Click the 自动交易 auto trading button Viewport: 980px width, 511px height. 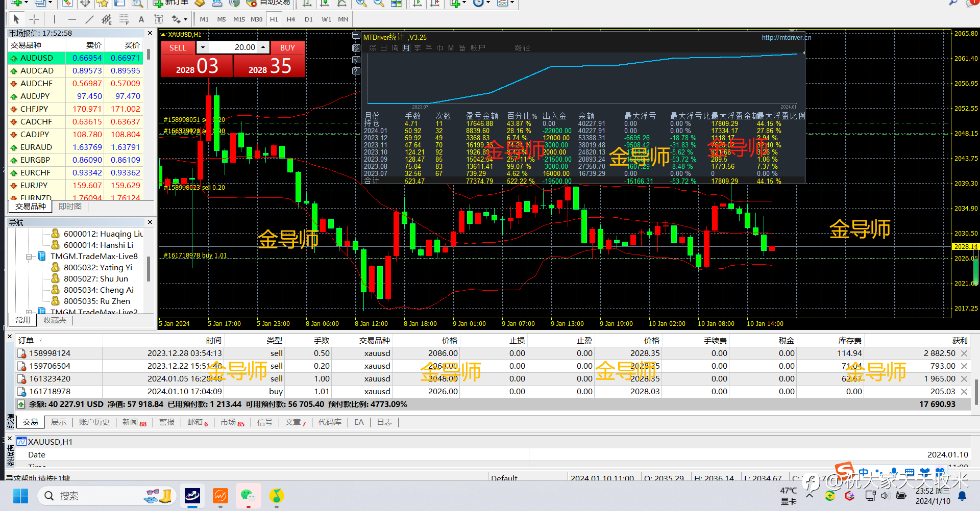tap(269, 3)
